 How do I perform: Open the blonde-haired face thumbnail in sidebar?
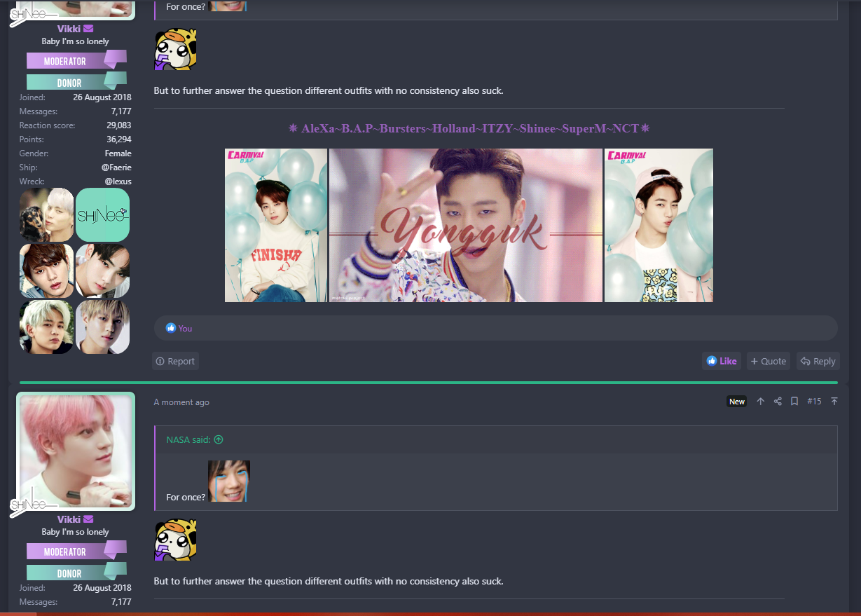(46, 327)
